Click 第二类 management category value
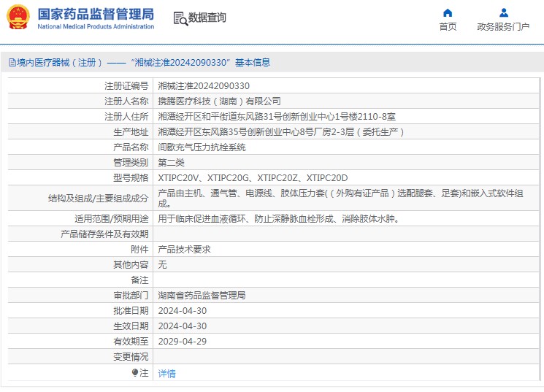Screen dimensions: 544x392 171,162
